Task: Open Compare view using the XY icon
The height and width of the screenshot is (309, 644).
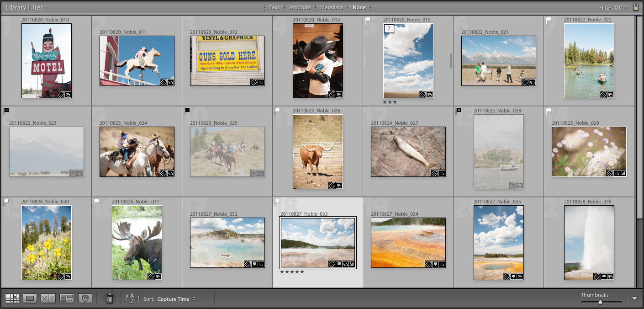Action: 48,298
